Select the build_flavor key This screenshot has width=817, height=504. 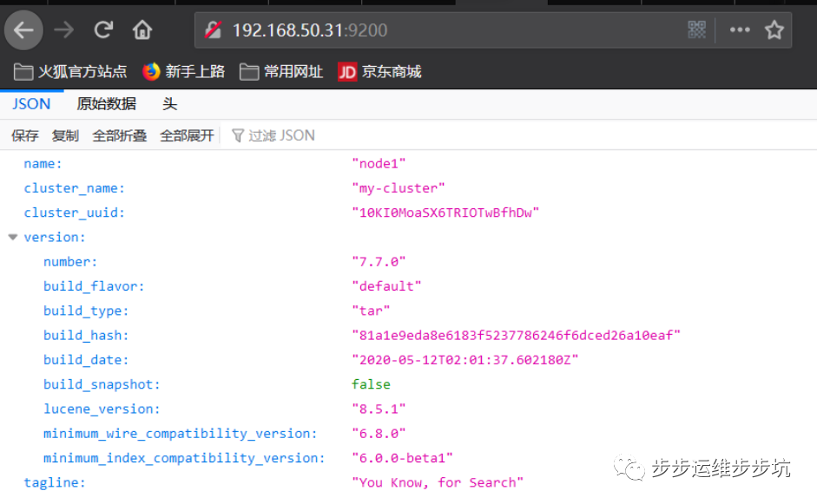tap(94, 286)
